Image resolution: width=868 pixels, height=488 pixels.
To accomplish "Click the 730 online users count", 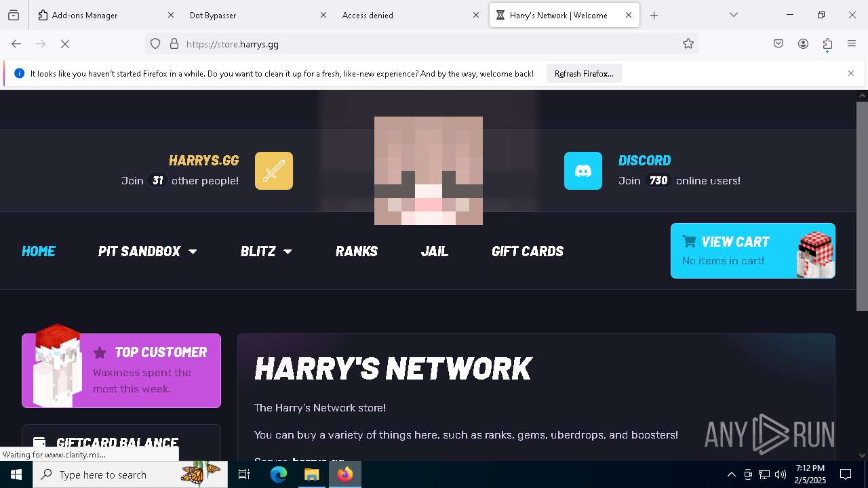I will pyautogui.click(x=658, y=180).
